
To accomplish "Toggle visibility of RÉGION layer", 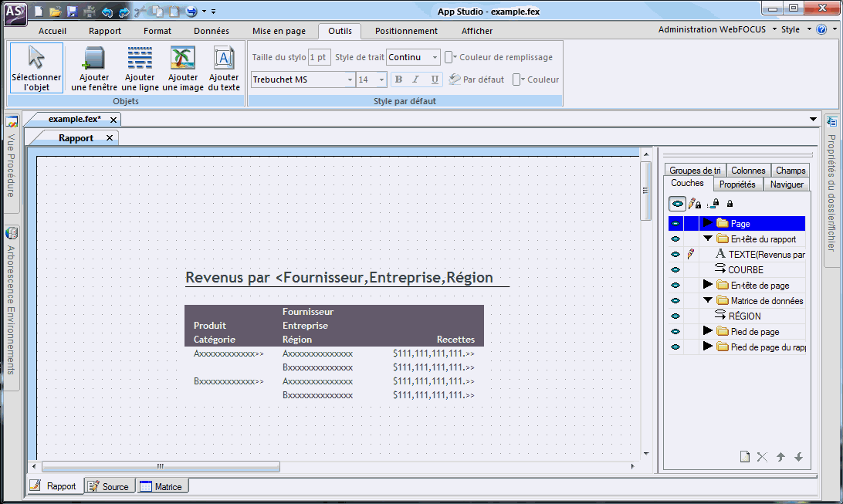I will pos(675,316).
